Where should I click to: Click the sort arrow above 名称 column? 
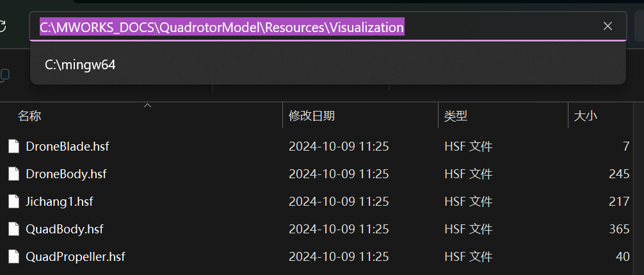coord(147,106)
